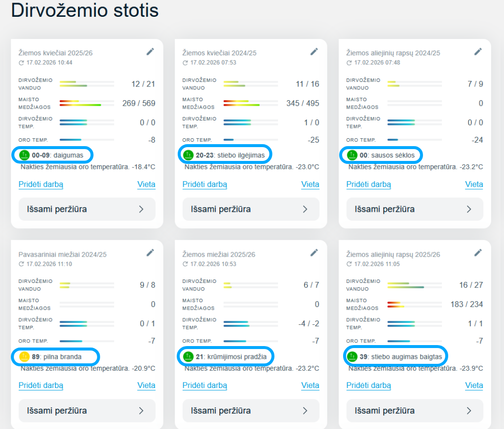The image size is (504, 429).
Task: Open Vieta link on Žiemos kviečiai 2025/26
Action: [146, 185]
